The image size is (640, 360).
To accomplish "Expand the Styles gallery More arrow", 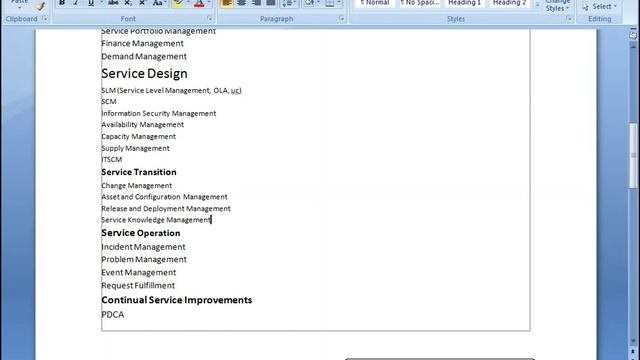I will coord(537,5).
